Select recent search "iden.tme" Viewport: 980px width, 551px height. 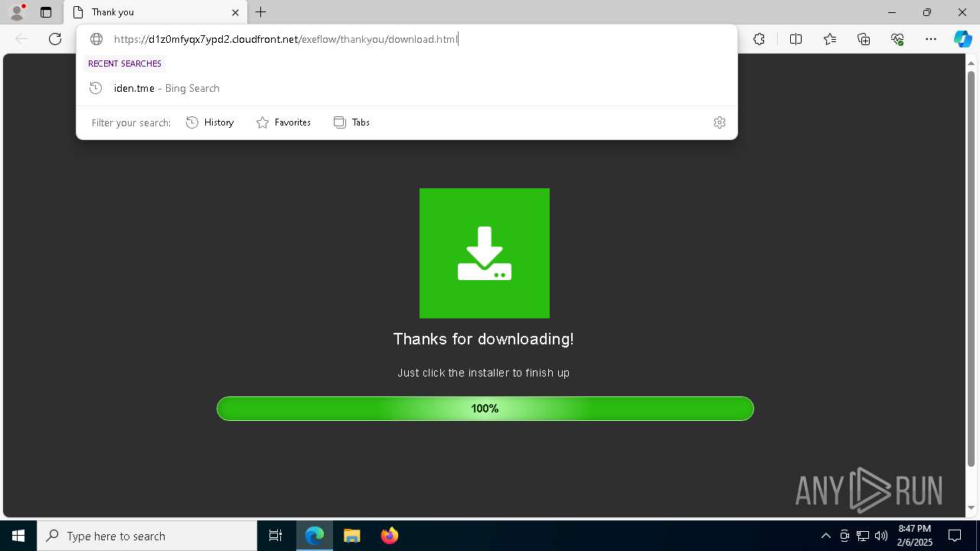[x=407, y=88]
